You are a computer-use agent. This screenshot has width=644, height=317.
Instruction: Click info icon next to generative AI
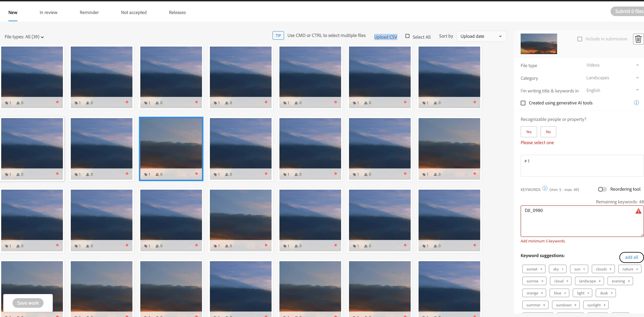(636, 103)
